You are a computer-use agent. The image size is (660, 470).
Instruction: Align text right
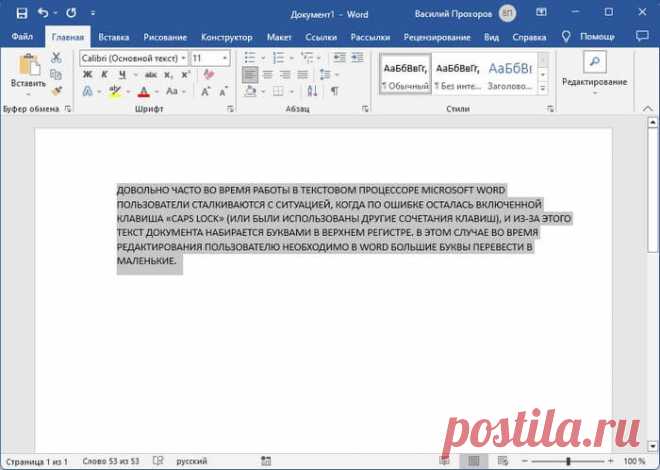point(285,75)
